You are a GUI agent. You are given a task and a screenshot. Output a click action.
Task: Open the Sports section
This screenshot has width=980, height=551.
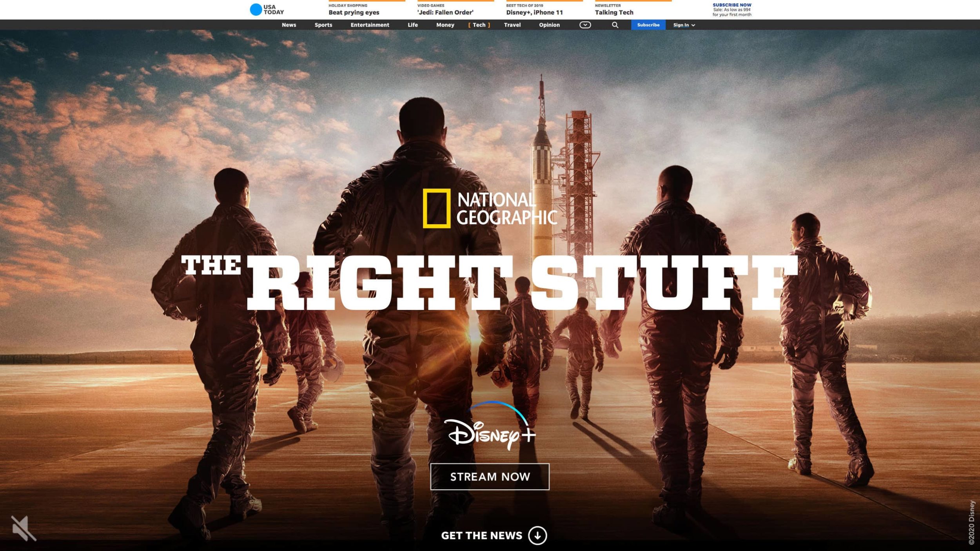323,25
